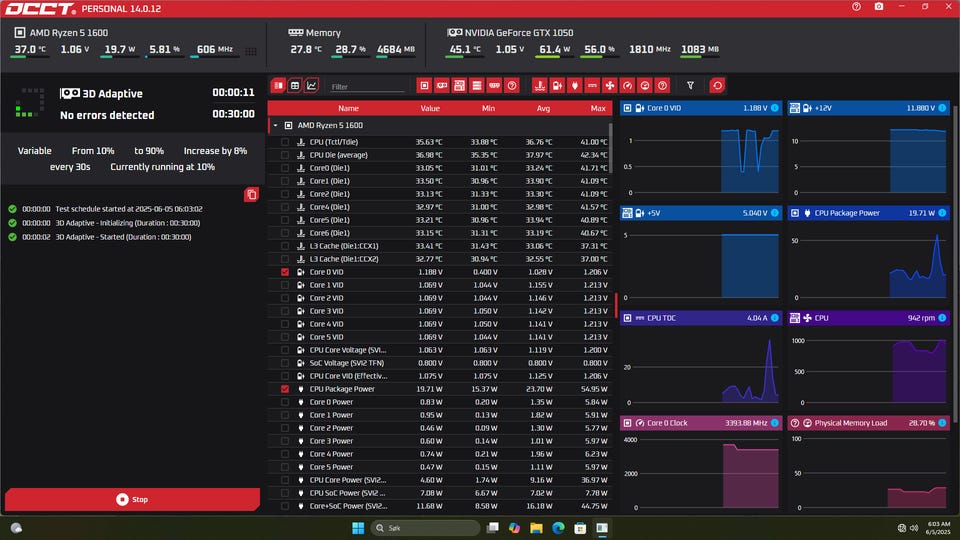Screen dimensions: 960x540
Task: Toggle the memory module hardware filter icon
Action: pos(495,86)
